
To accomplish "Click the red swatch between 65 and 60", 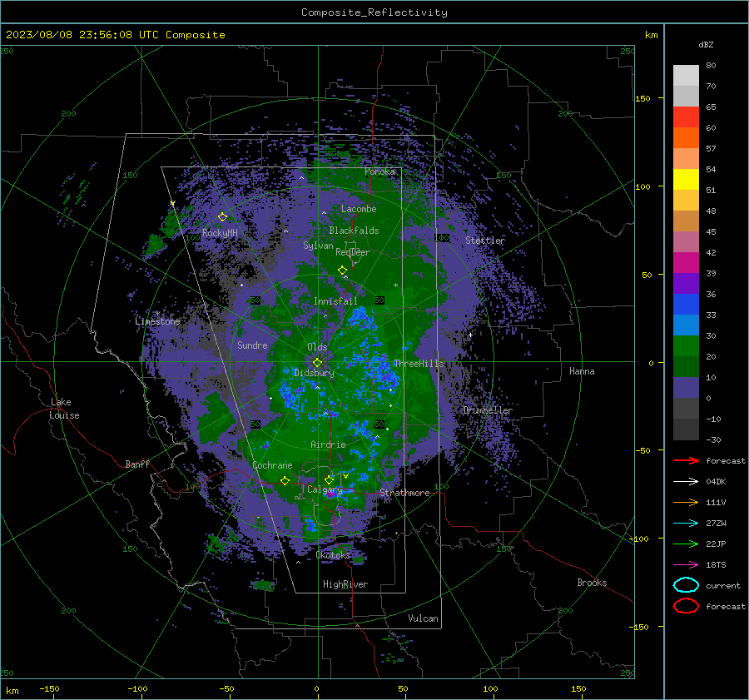I will [x=686, y=117].
